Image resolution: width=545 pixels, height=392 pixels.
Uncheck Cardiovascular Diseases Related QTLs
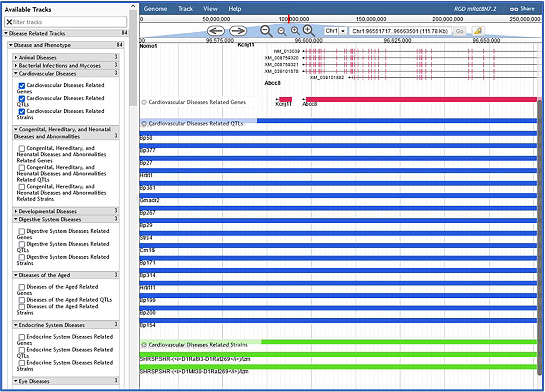22,99
